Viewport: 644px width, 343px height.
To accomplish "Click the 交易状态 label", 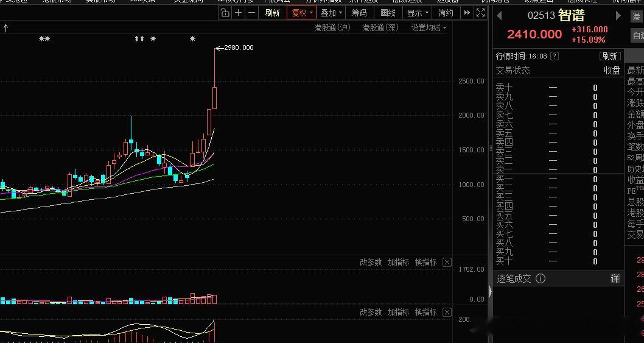I will 513,70.
